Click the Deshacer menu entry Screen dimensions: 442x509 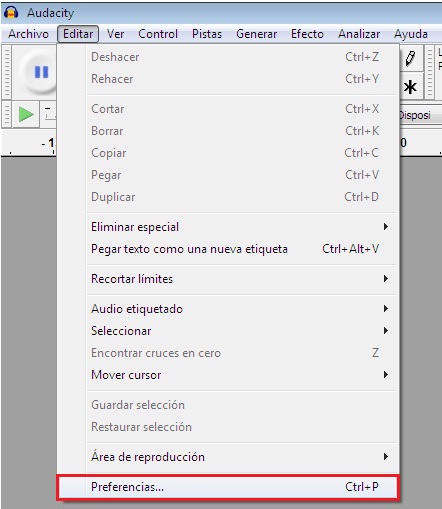(228, 57)
